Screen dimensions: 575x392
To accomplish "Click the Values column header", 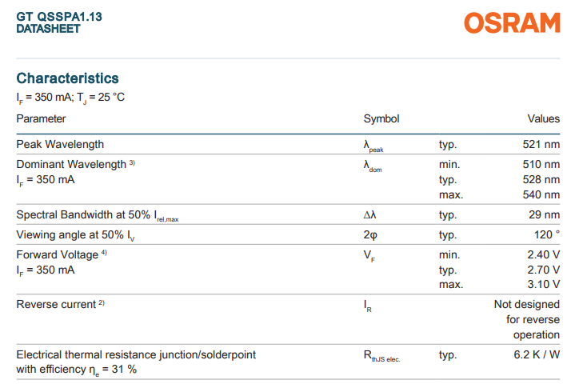I will tap(544, 119).
